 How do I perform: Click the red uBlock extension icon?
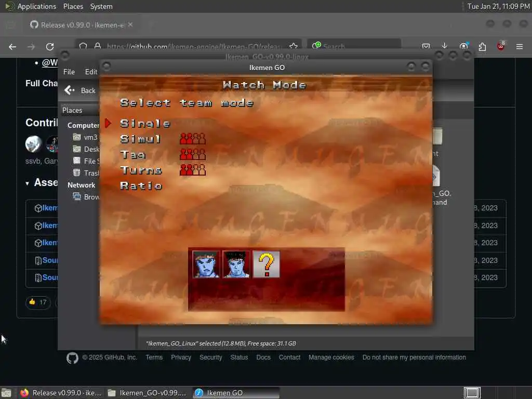tap(501, 46)
